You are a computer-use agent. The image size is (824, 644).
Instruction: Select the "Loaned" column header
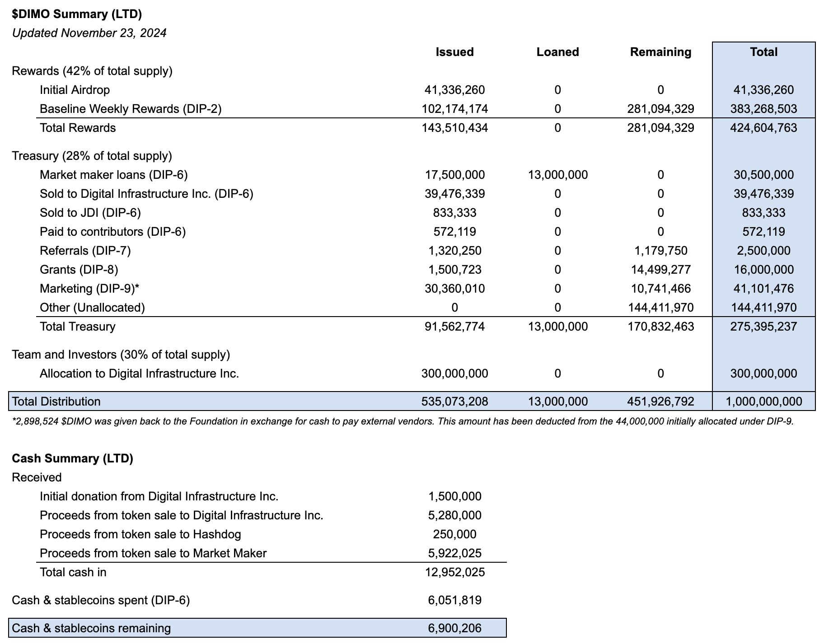557,52
